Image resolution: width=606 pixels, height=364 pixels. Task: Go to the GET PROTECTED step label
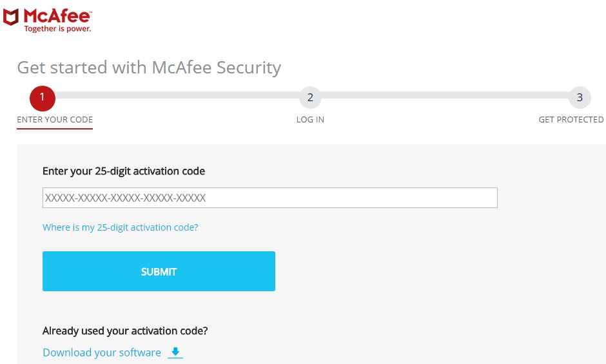pos(571,119)
